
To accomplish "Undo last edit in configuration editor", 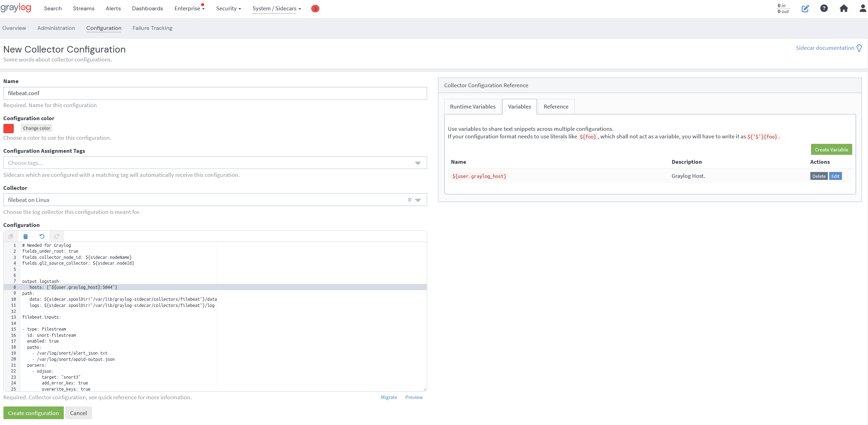I will [42, 236].
